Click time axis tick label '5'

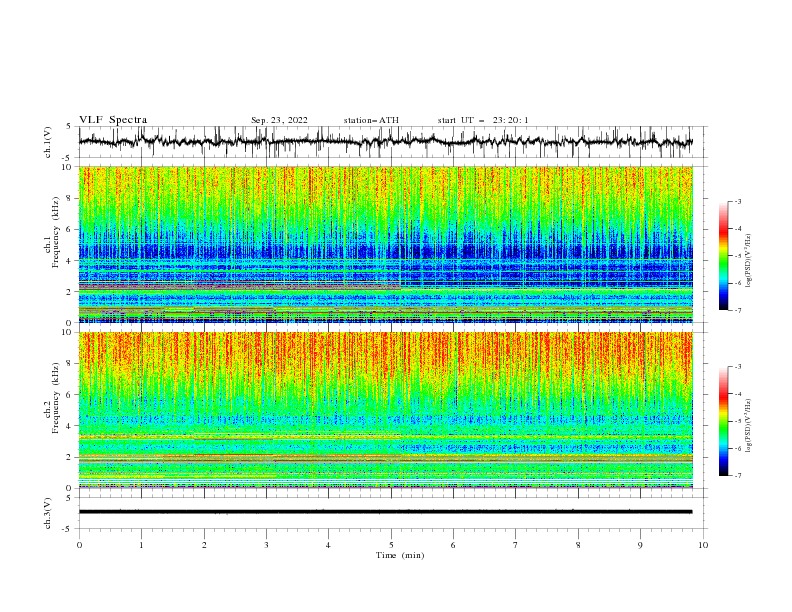391,545
